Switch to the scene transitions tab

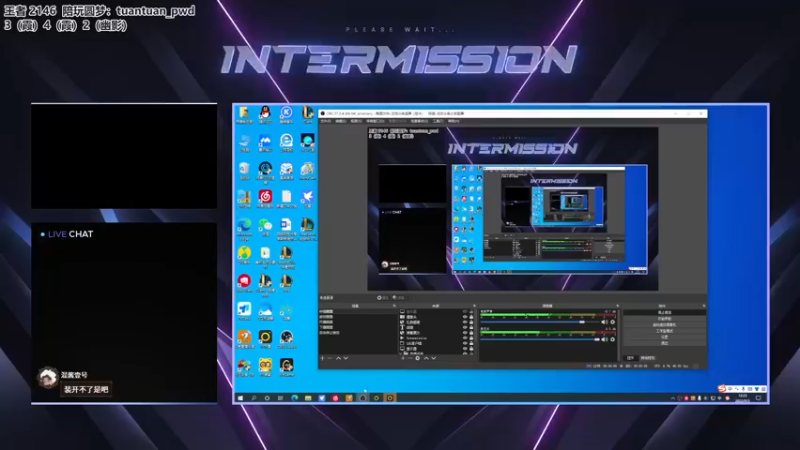(648, 358)
